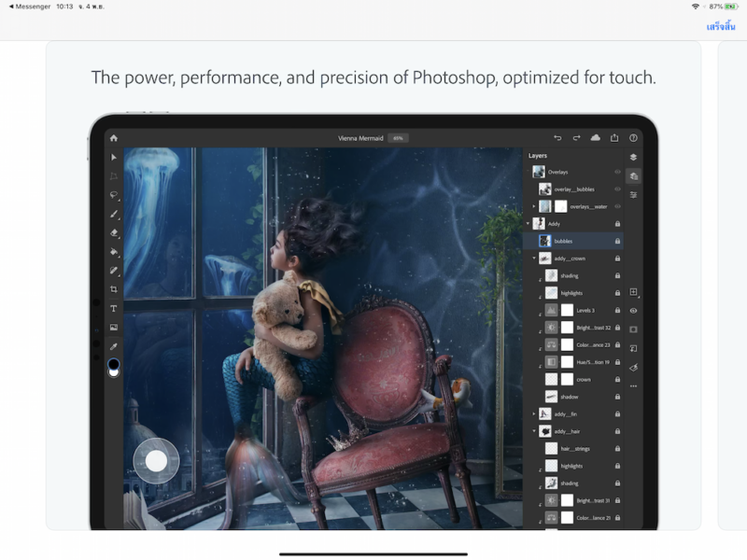Toggle eye icon for overlays__water layer
This screenshot has height=560, width=747.
click(x=617, y=206)
